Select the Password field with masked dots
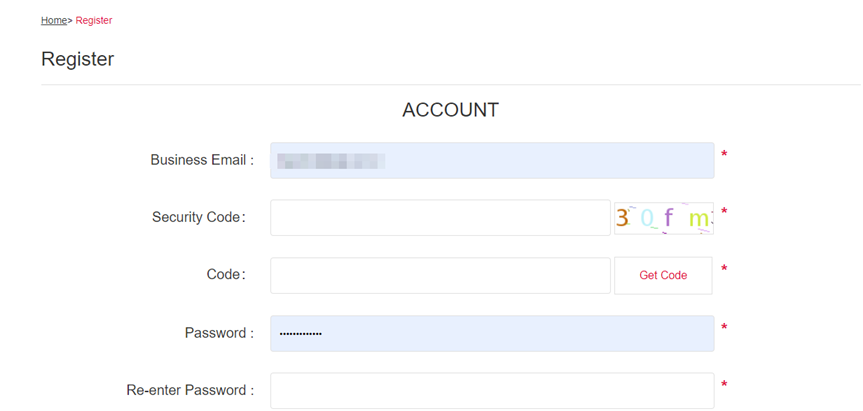Viewport: 863px width, 411px height. pos(492,333)
